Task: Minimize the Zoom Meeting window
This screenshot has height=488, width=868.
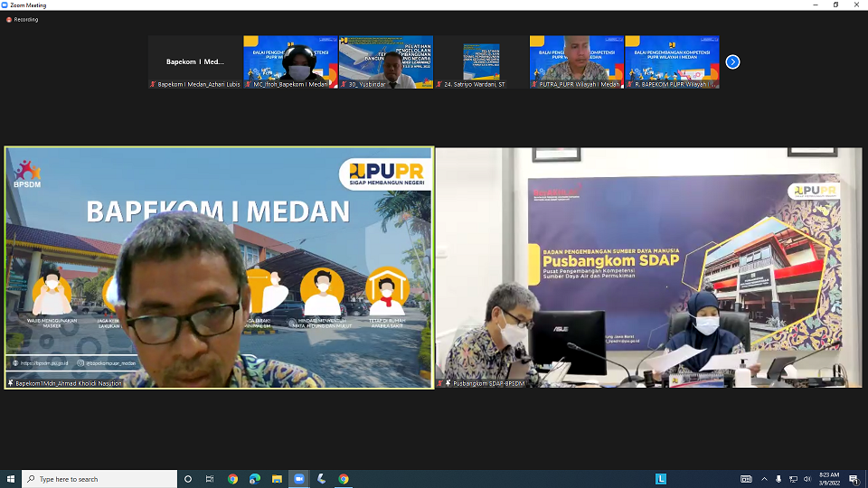Action: (816, 5)
